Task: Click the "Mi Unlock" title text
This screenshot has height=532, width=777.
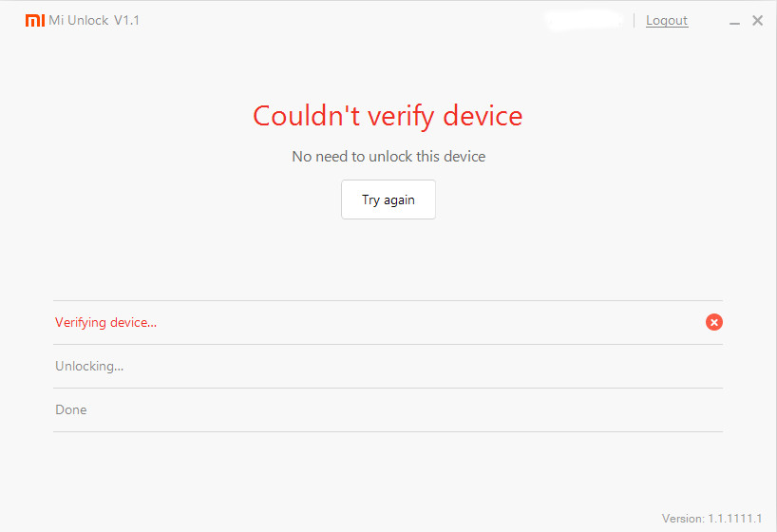Action: (x=79, y=20)
